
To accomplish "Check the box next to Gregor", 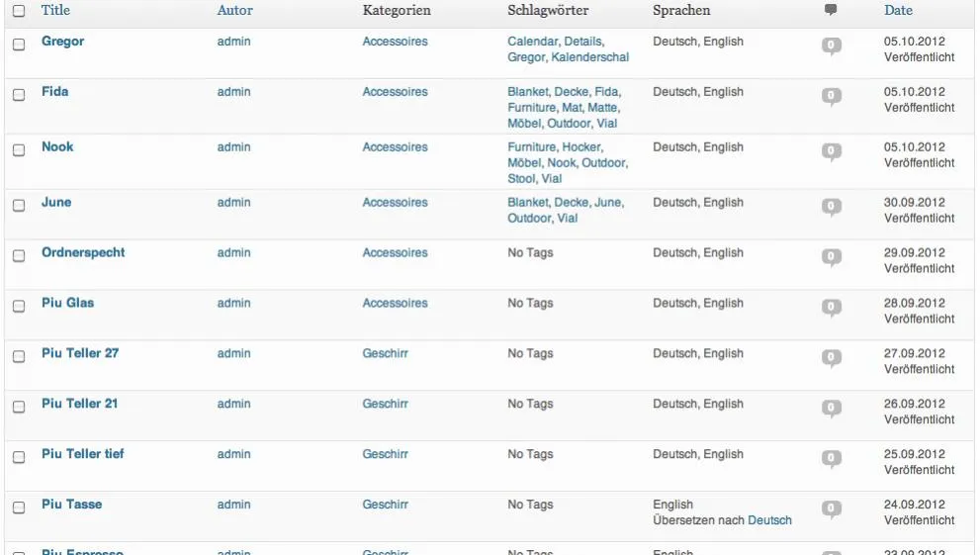I will [20, 45].
